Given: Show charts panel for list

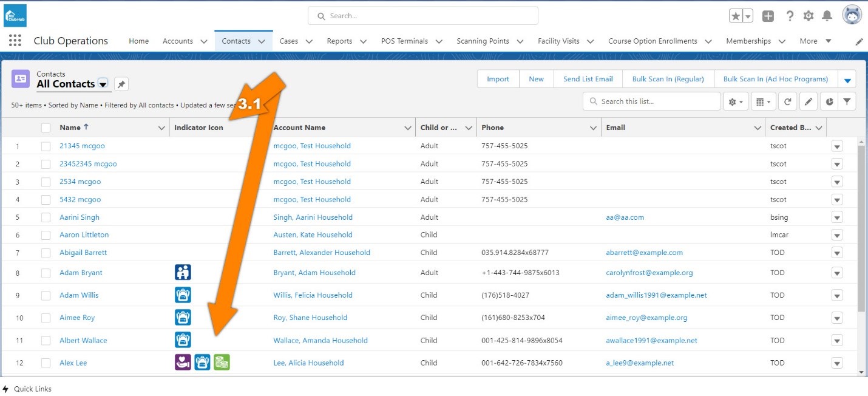Looking at the screenshot, I should pyautogui.click(x=829, y=102).
